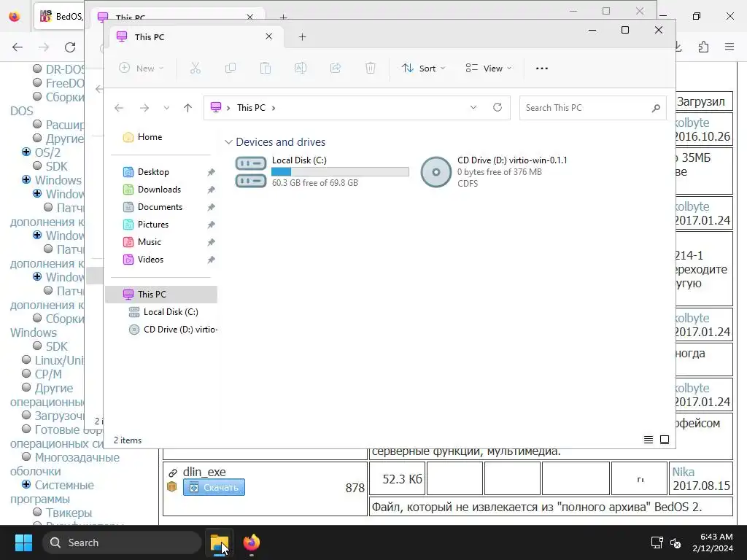Open the View dropdown menu

point(489,68)
